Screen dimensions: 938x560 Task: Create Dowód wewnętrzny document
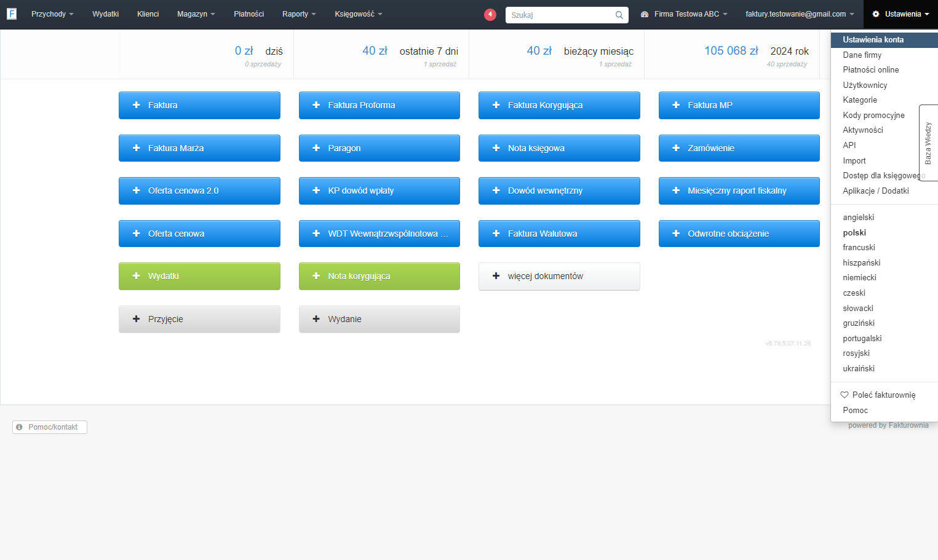pyautogui.click(x=559, y=191)
